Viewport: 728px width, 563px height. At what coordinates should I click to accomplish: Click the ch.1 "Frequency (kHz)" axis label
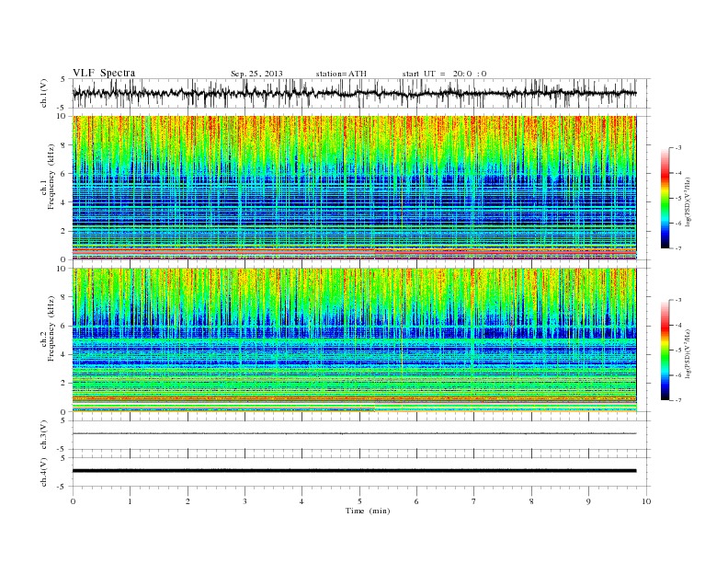(x=51, y=177)
